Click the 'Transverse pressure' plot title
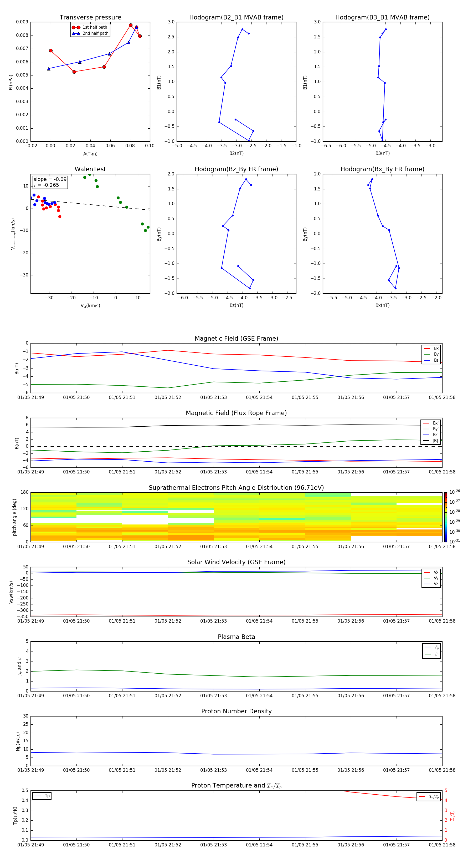This screenshot has height=868, width=473. 90,18
